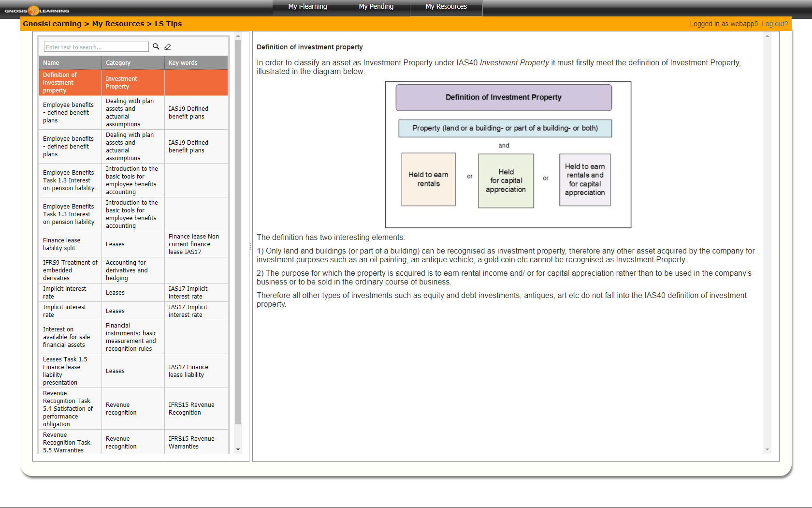This screenshot has width=812, height=508.
Task: Click the content pane scroll-up arrow
Action: coord(767,36)
